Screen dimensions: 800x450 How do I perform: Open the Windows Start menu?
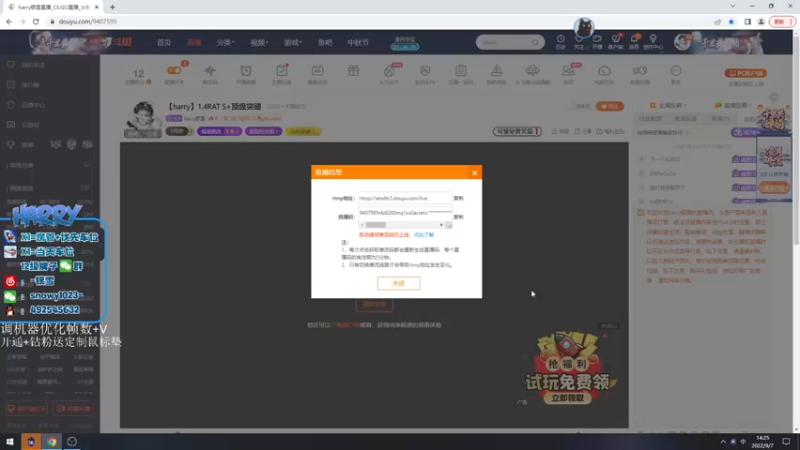10,441
